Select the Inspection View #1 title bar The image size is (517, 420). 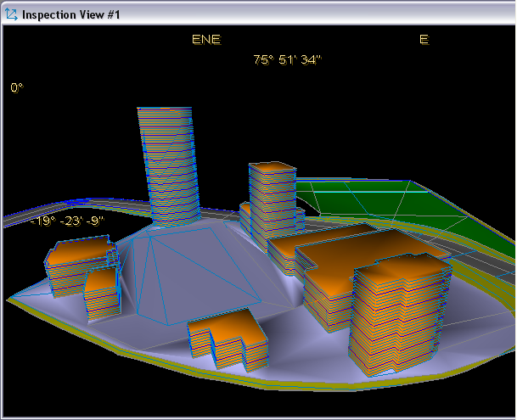[255, 14]
